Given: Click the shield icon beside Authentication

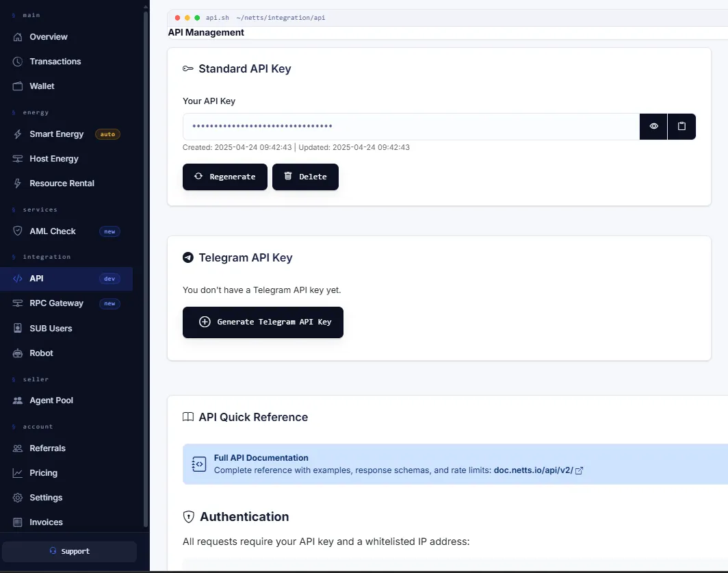Looking at the screenshot, I should [x=189, y=517].
